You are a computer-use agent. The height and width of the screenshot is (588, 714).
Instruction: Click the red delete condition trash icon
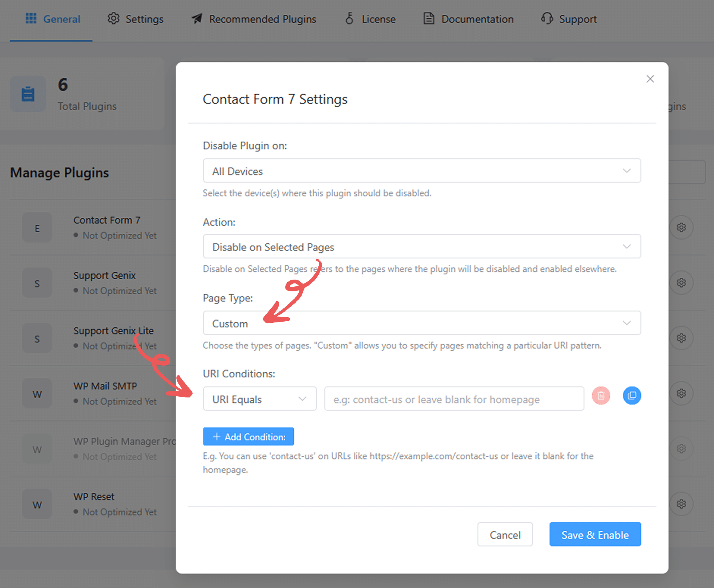coord(601,396)
